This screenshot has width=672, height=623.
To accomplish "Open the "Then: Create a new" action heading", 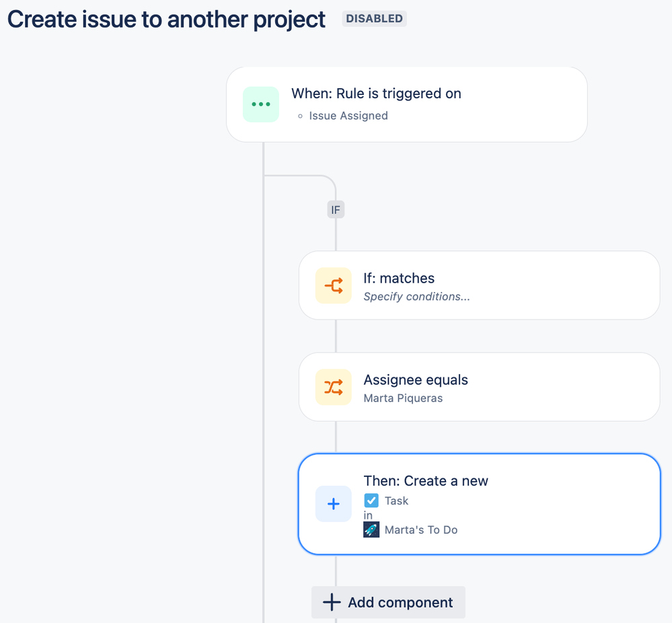I will pos(426,480).
